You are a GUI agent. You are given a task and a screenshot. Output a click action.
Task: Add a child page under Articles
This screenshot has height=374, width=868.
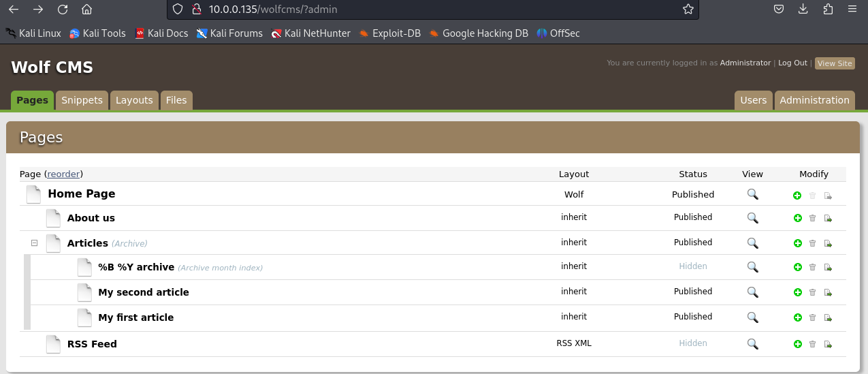coord(797,243)
